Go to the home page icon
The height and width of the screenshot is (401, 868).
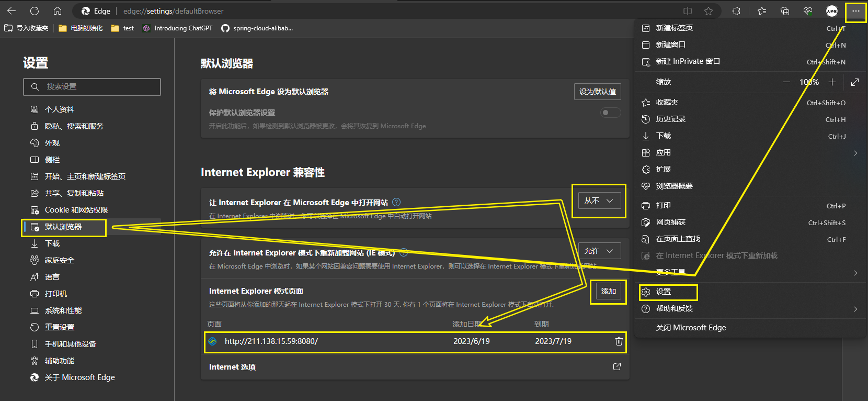tap(58, 11)
